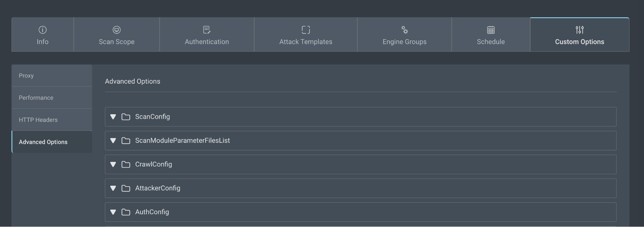
Task: Click the Info tab circle icon
Action: click(43, 30)
